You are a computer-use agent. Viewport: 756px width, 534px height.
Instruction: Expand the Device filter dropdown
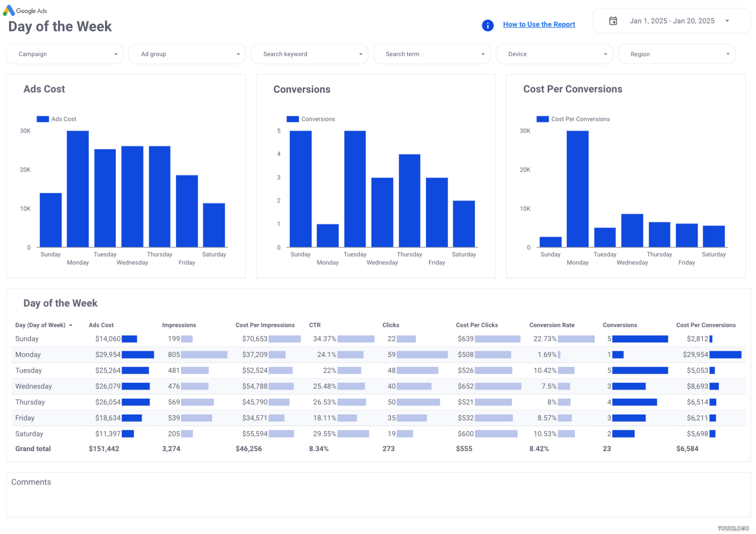pyautogui.click(x=554, y=54)
